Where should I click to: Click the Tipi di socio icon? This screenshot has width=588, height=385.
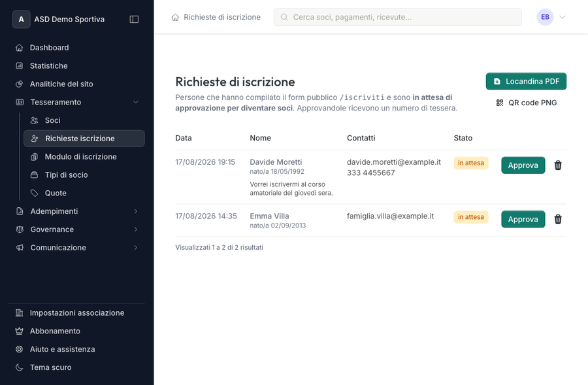34,175
